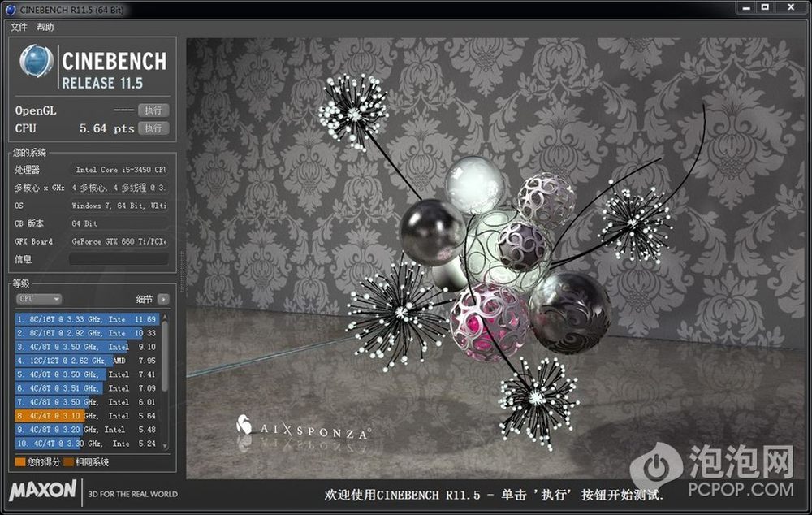Open the 帮助 menu
The width and height of the screenshot is (812, 515).
45,27
